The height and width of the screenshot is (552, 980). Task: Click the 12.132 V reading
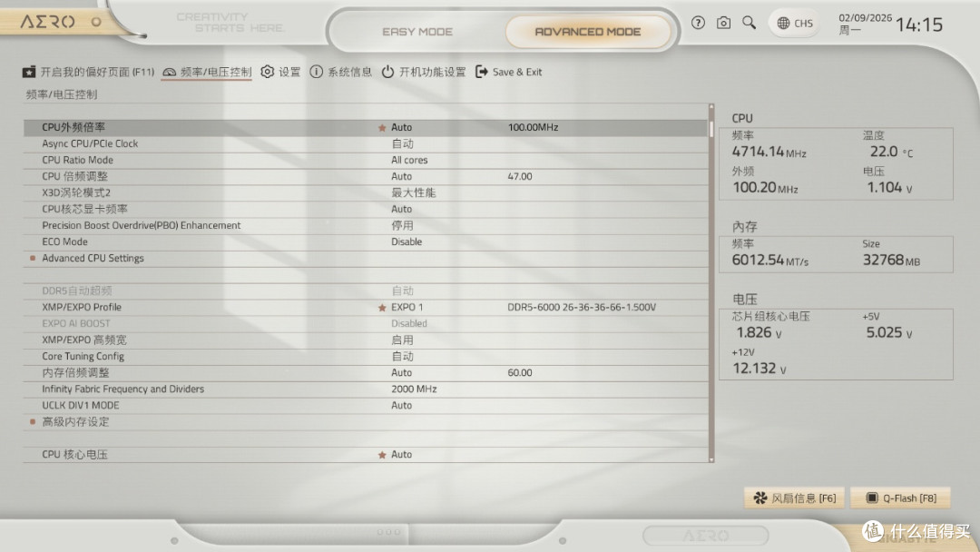[x=759, y=369]
